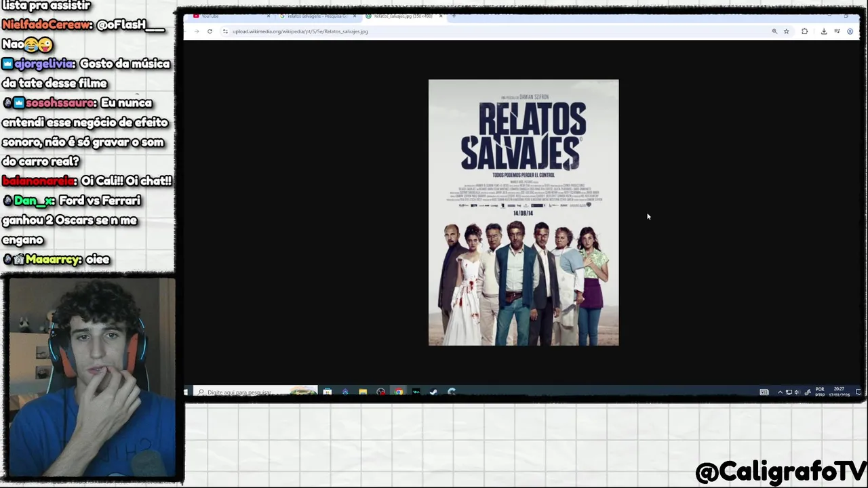Bookmark this page with the star icon

click(x=787, y=31)
